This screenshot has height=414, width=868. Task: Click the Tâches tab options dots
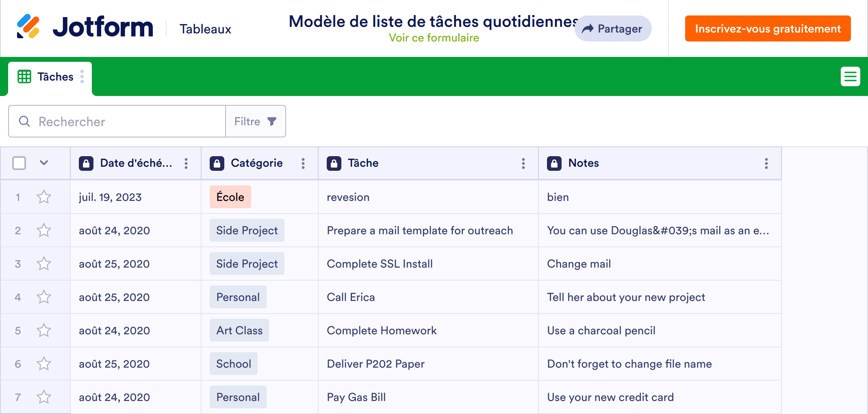(x=82, y=76)
